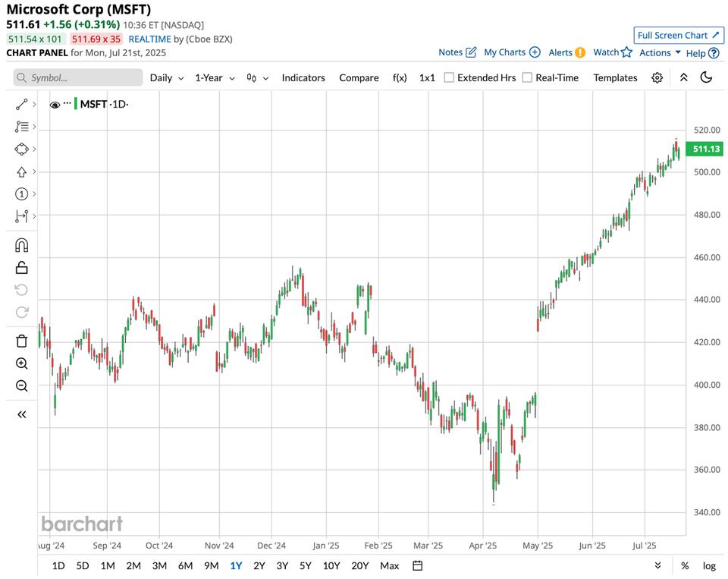This screenshot has height=579, width=728.
Task: Enable Real-Time checkbox
Action: (x=527, y=77)
